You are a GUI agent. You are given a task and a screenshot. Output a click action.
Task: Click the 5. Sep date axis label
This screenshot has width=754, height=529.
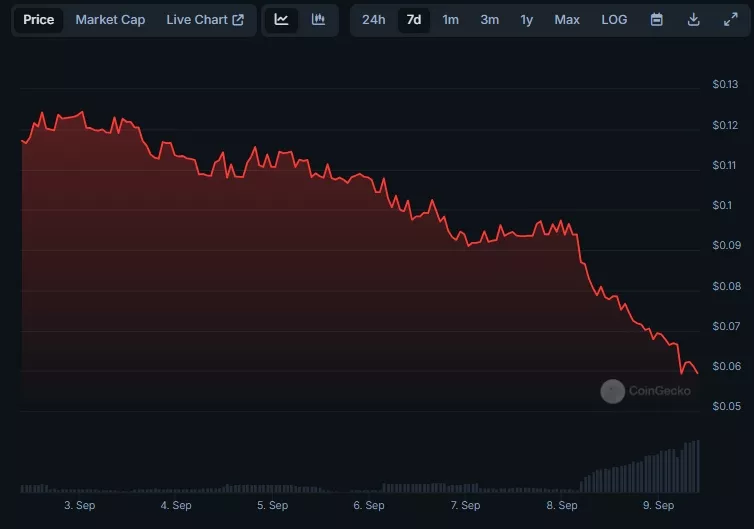[272, 505]
